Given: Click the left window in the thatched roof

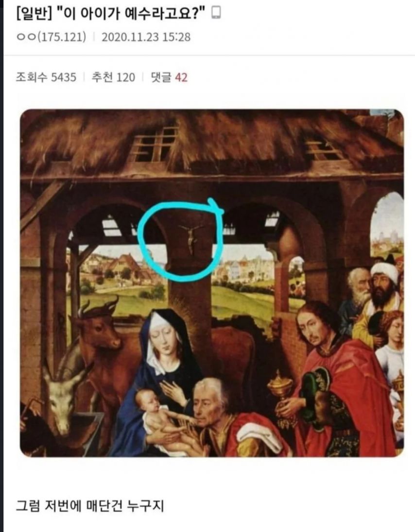Looking at the screenshot, I should 155,144.
